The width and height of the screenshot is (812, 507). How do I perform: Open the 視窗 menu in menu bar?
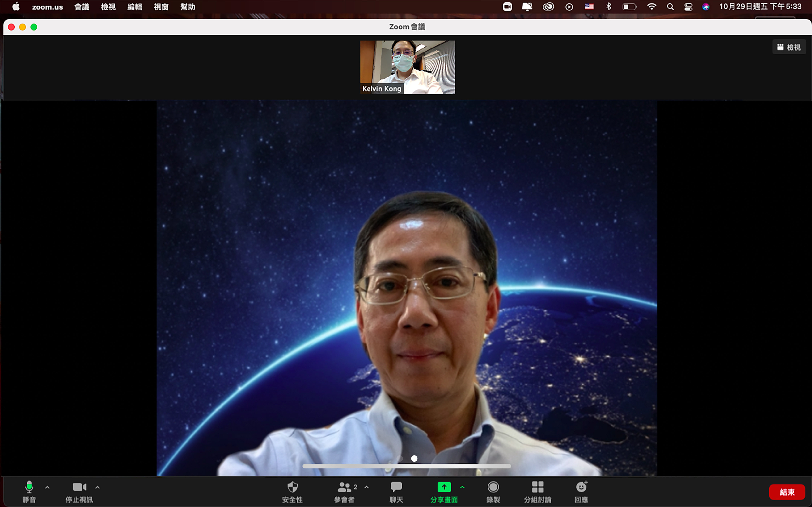[161, 7]
